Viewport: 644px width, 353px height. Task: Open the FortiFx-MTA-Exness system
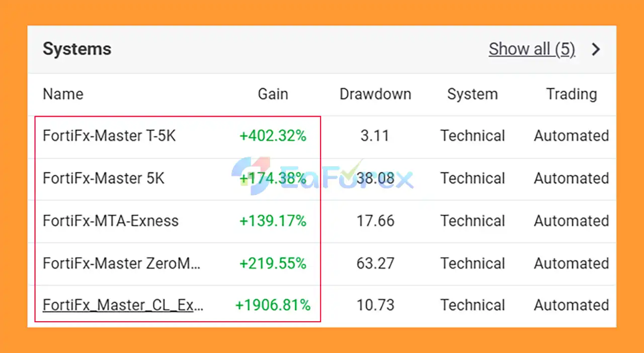point(110,221)
